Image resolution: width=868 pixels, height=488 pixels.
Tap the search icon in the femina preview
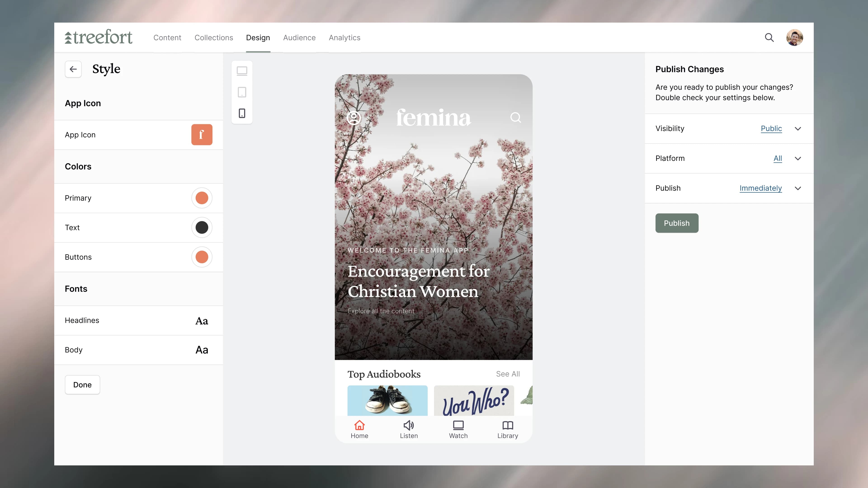(516, 117)
